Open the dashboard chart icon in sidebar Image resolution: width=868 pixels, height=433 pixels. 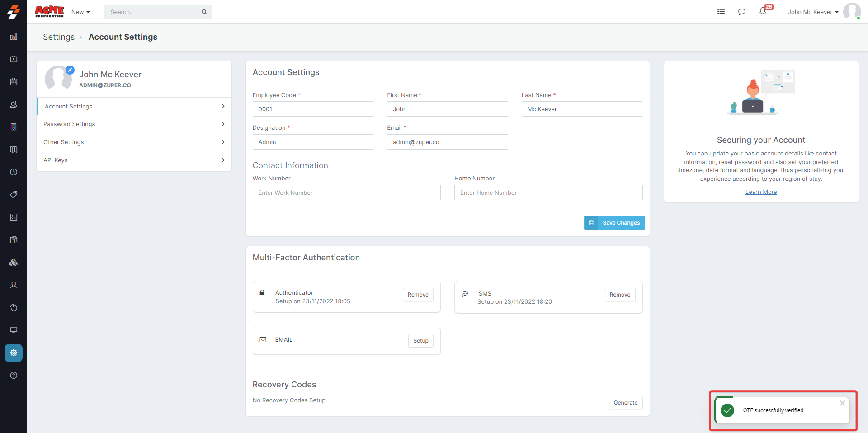click(14, 37)
